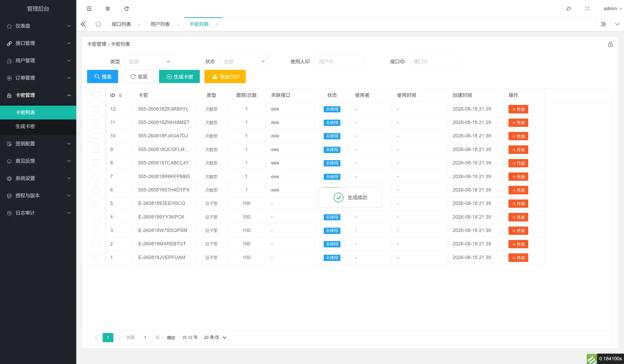Go to the home tab icon
624x364 pixels.
[x=98, y=24]
